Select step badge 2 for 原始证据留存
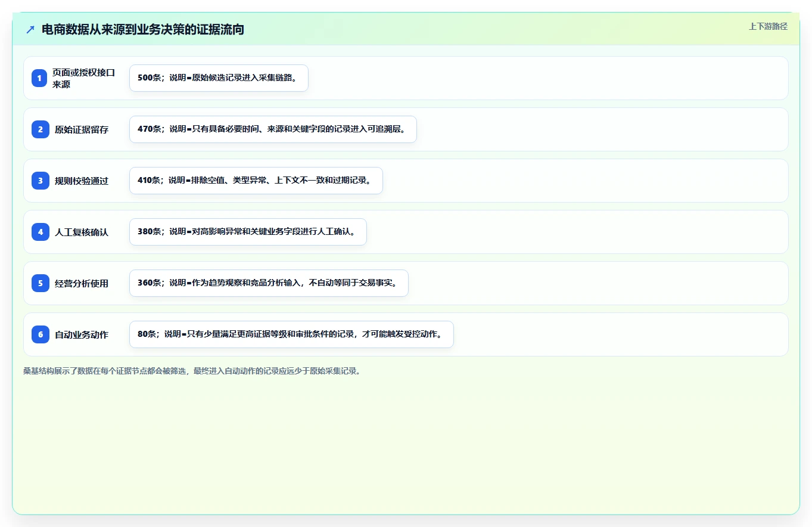812x527 pixels. 39,129
